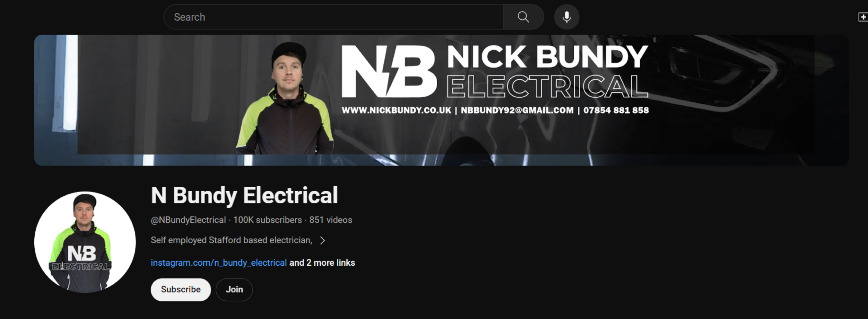Click the NB lightning logo in banner
This screenshot has width=868, height=319.
pos(389,71)
